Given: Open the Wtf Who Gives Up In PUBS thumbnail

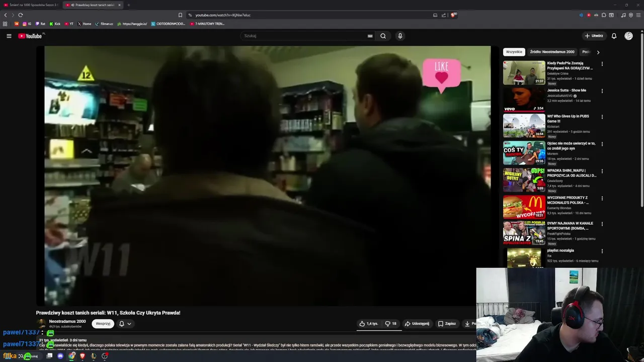Looking at the screenshot, I should point(524,126).
